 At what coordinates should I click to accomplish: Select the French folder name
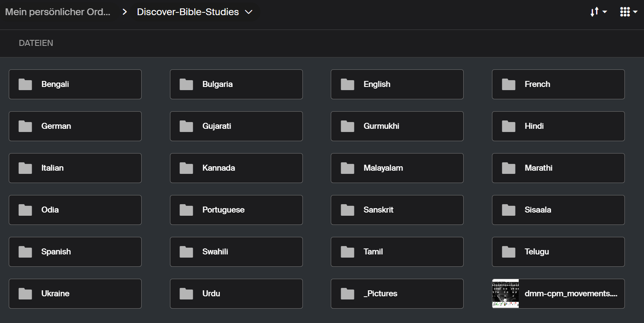(537, 84)
